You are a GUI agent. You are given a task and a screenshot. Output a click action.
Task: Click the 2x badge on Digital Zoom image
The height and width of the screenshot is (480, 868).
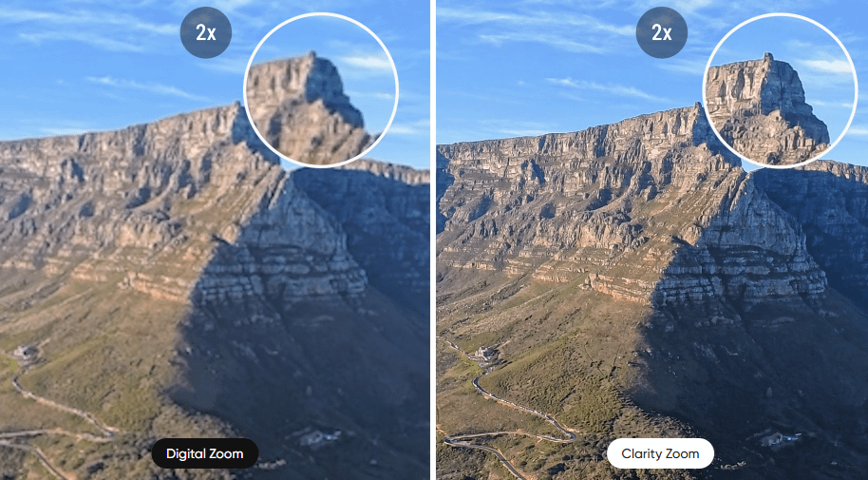click(x=206, y=32)
